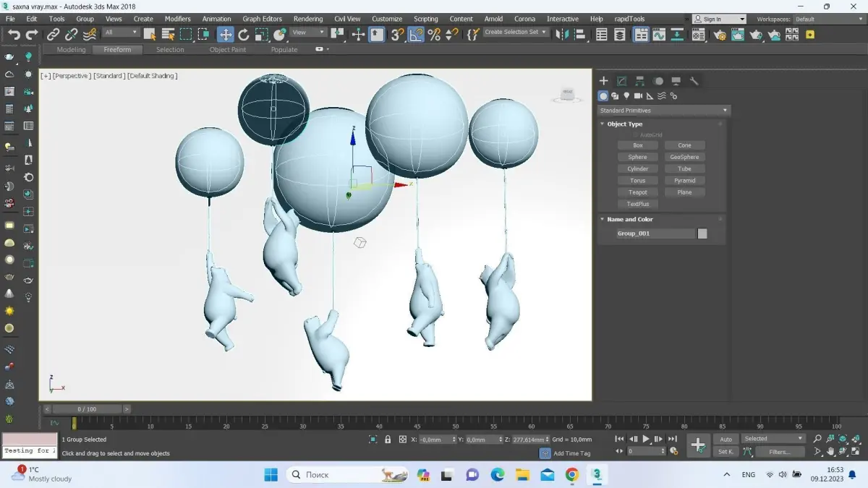Click the Redo arrow in main toolbar

pyautogui.click(x=32, y=34)
